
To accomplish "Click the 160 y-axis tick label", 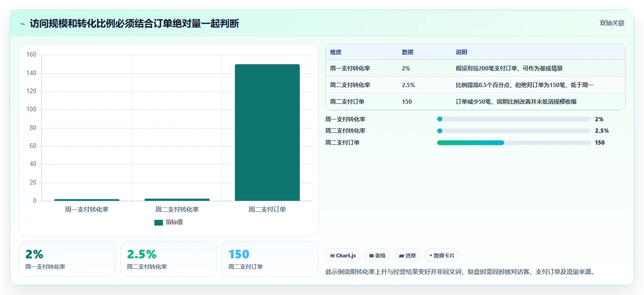I will tap(31, 55).
